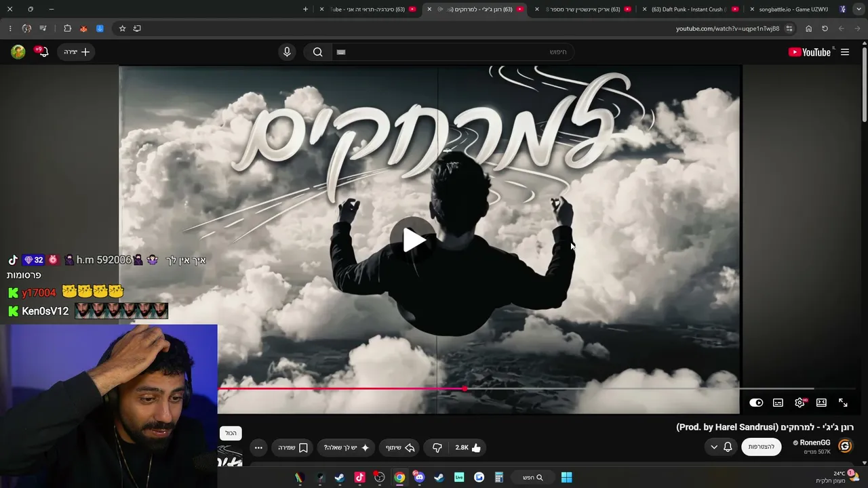This screenshot has width=868, height=488.
Task: Enter full screen in the video player
Action: pos(843,403)
